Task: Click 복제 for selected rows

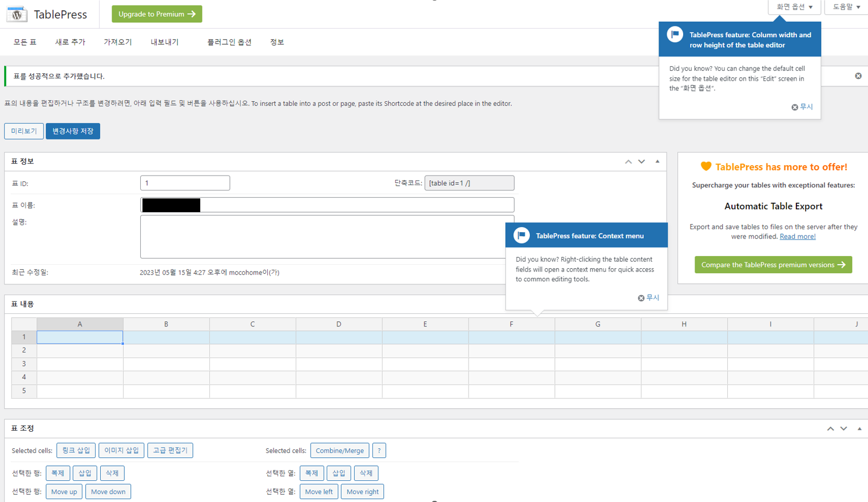Action: [x=58, y=473]
